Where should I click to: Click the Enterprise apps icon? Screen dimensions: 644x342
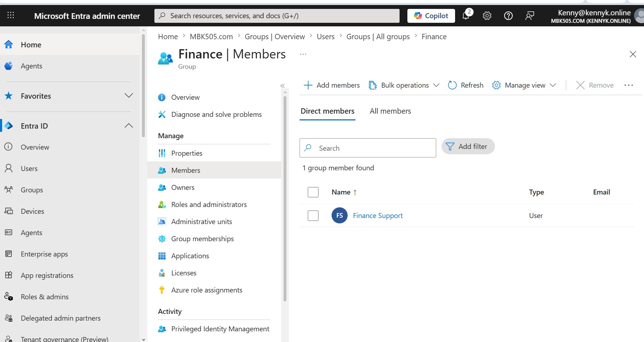(x=9, y=254)
